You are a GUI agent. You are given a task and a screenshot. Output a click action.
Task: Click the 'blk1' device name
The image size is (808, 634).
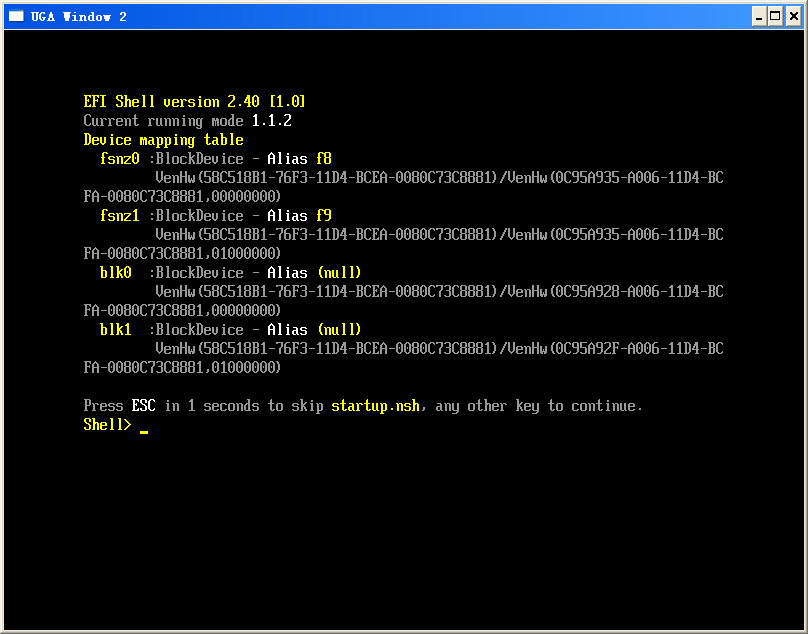(115, 330)
